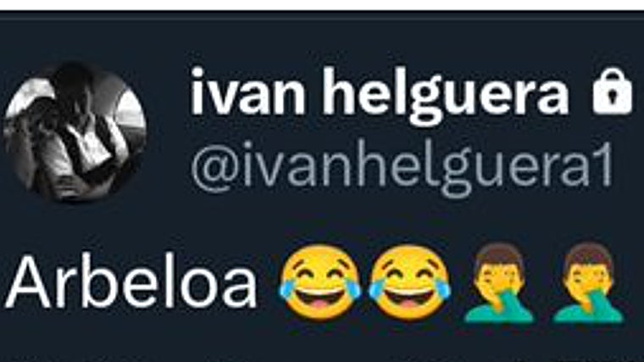Click the @ symbol in the handle
The width and height of the screenshot is (644, 362).
(x=215, y=166)
